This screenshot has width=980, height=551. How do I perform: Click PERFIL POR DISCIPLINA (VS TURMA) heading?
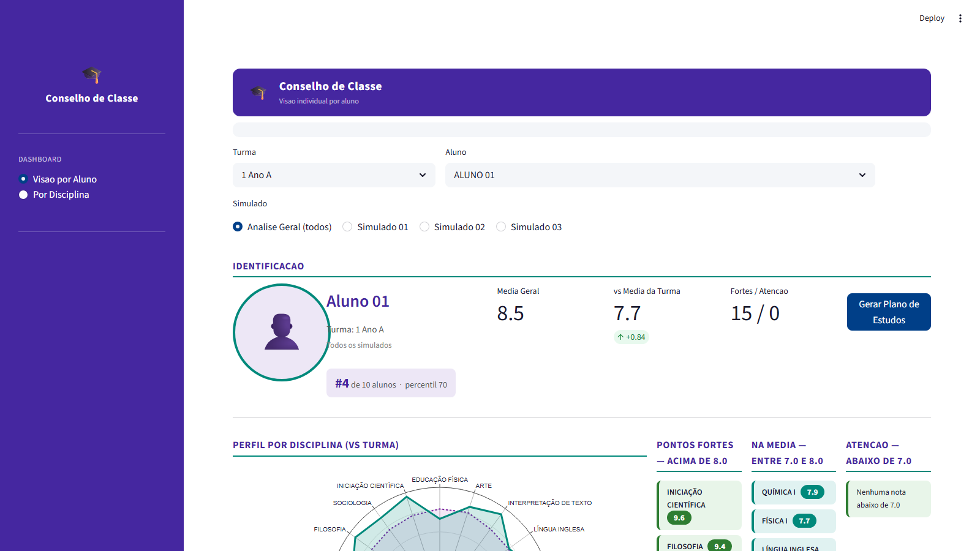[x=315, y=445]
